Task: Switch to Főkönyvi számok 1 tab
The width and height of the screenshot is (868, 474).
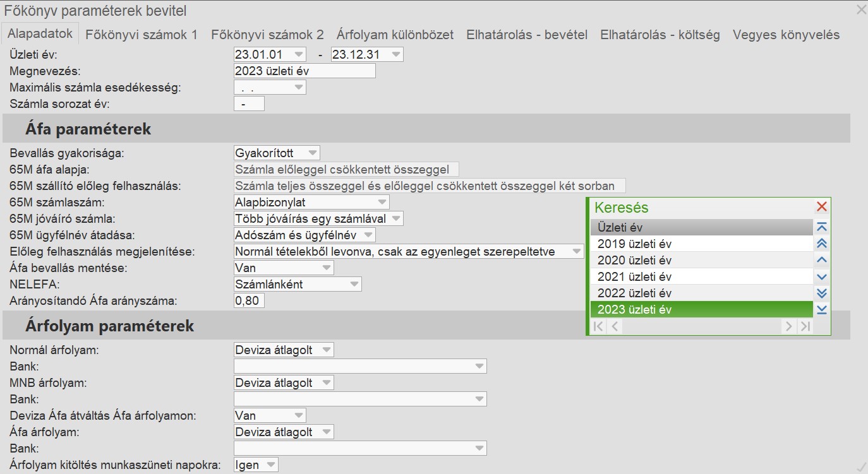Action: click(x=142, y=35)
